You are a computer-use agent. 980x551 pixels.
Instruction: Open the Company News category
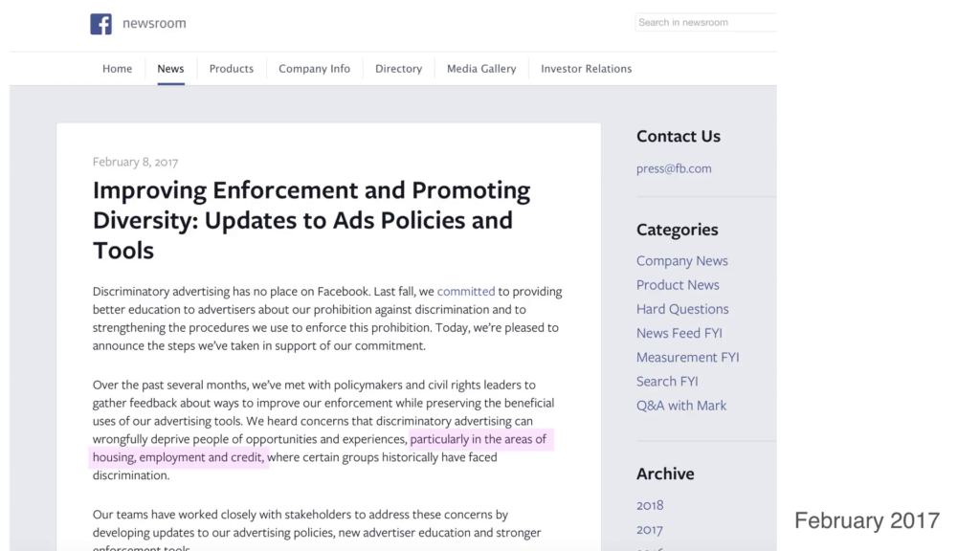681,260
